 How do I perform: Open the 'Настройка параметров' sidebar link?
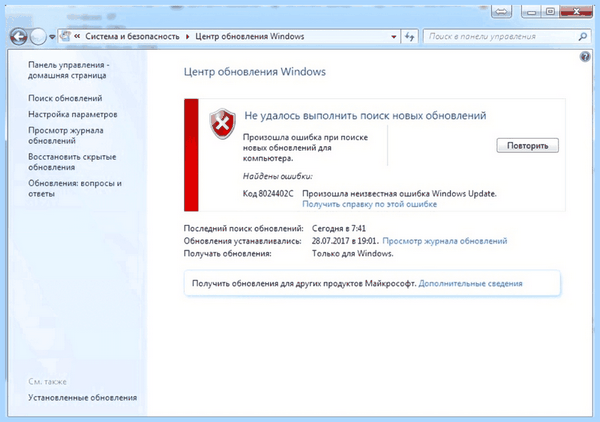pos(73,114)
